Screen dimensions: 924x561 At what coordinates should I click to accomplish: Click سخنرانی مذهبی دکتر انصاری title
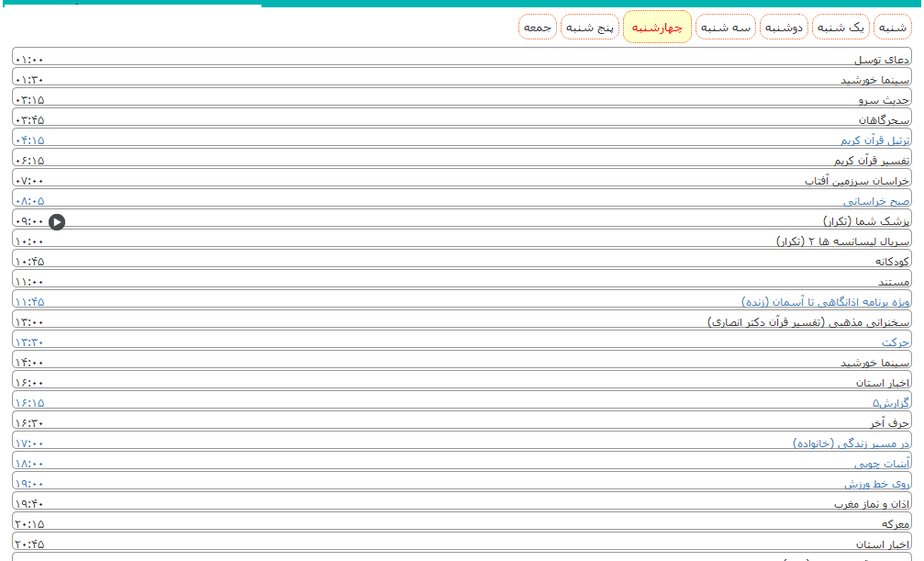808,322
